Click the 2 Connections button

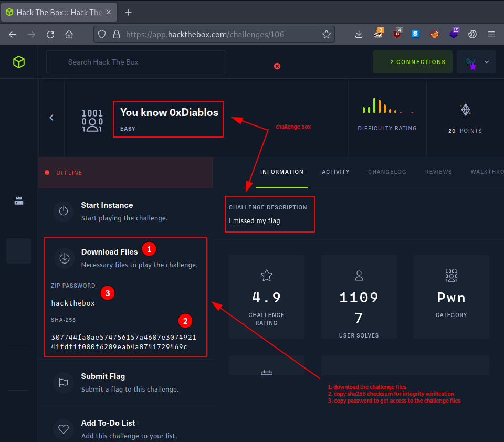click(412, 62)
